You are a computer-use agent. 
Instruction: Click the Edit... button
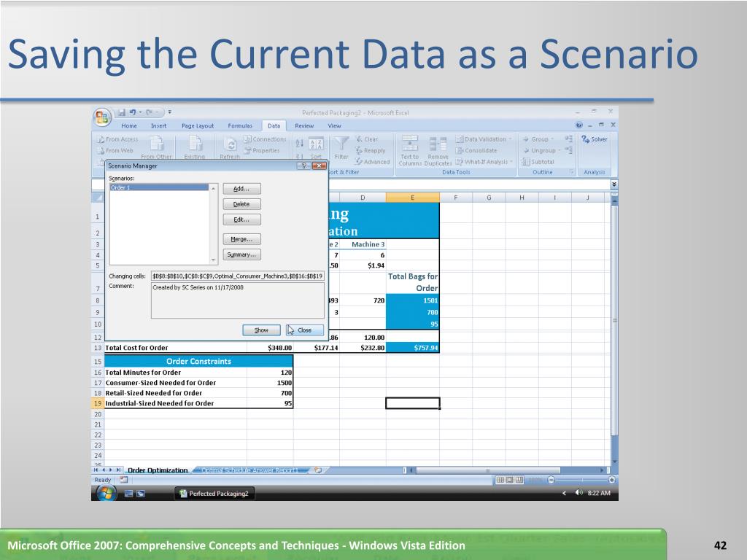241,219
